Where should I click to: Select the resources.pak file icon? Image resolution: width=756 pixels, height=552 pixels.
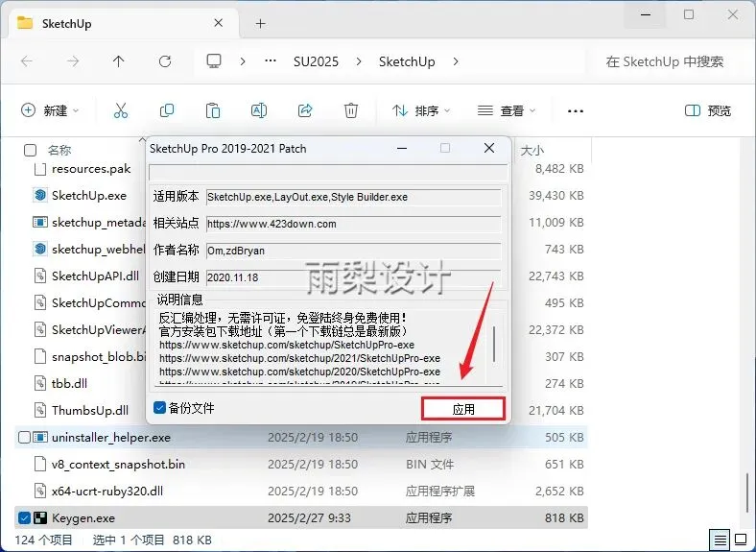tap(40, 169)
